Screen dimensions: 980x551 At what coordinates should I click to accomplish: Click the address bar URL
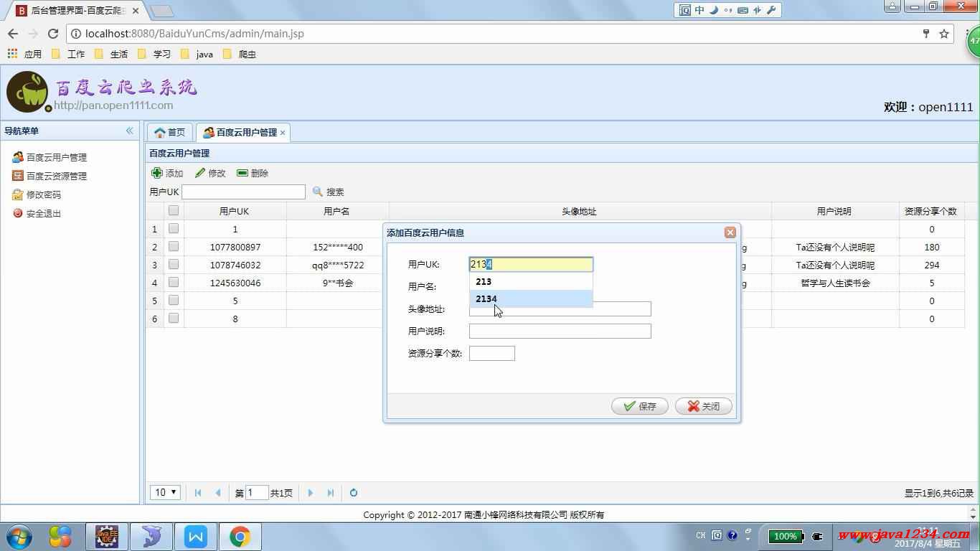(194, 34)
